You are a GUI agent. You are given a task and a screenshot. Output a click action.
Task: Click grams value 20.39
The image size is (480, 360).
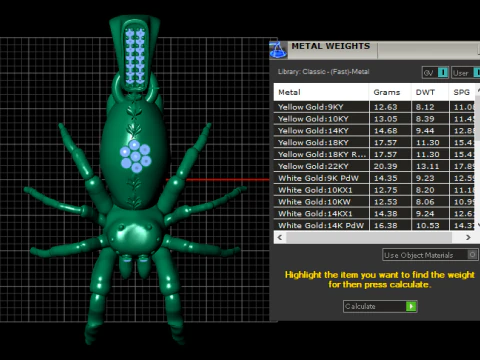click(x=385, y=166)
